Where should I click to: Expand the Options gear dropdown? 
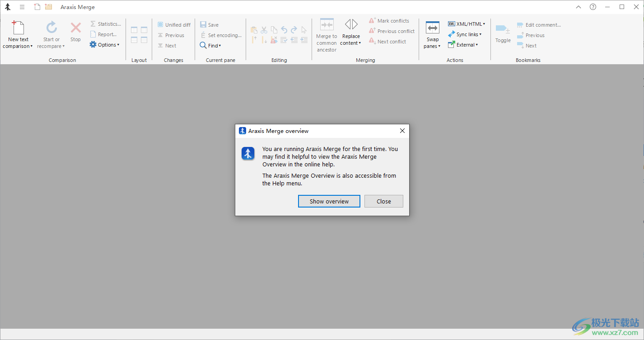104,45
